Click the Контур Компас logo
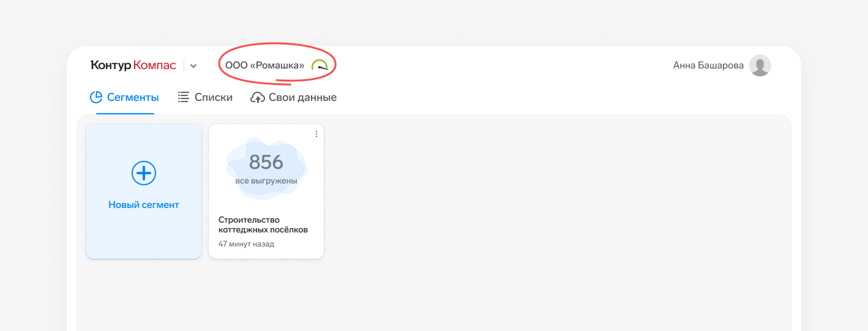868x331 pixels. [133, 65]
